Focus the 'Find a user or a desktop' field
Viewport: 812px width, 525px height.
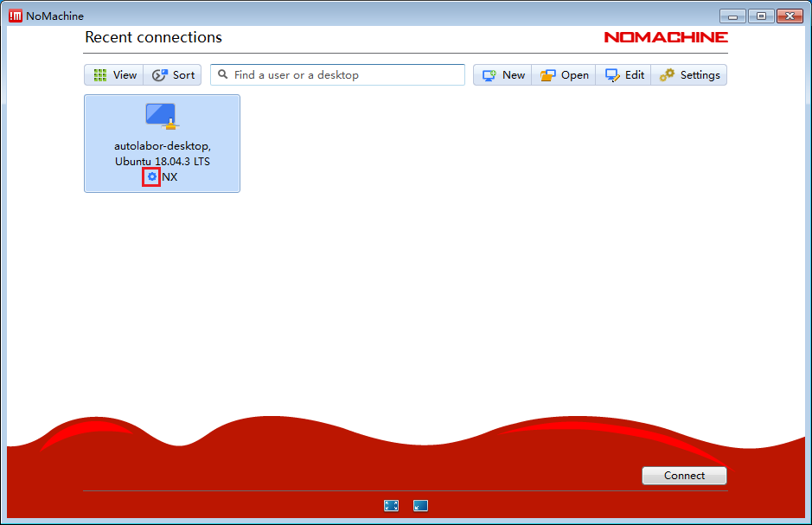346,75
